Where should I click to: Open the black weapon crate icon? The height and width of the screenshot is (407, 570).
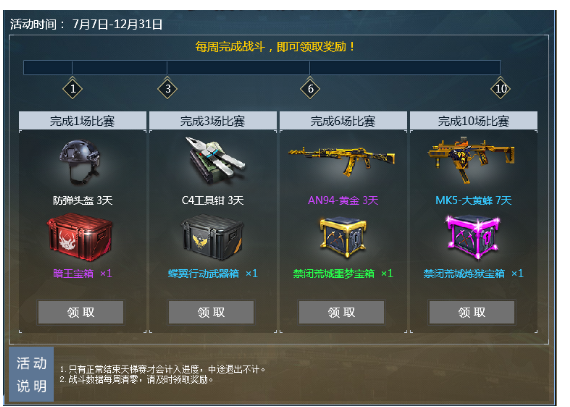(212, 237)
